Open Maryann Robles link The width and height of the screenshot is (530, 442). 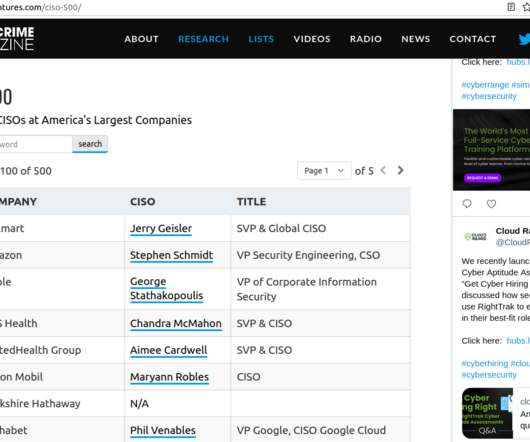pyautogui.click(x=169, y=377)
